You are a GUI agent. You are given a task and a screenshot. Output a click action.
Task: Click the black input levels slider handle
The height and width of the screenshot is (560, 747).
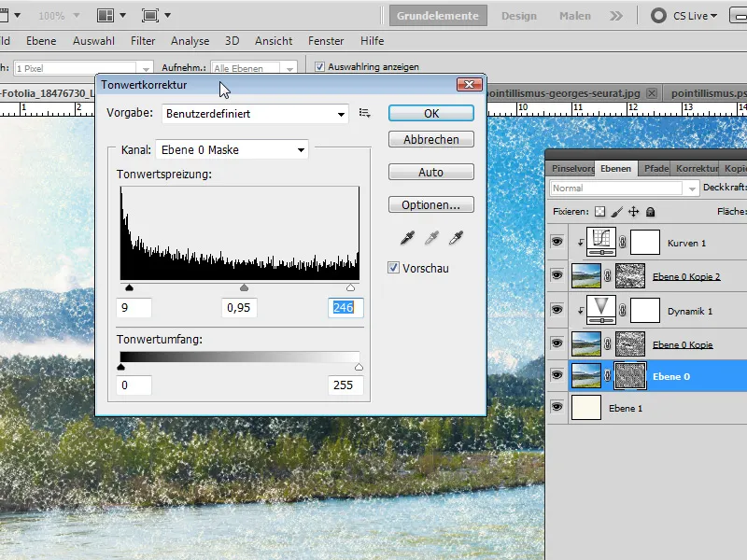[x=129, y=287]
